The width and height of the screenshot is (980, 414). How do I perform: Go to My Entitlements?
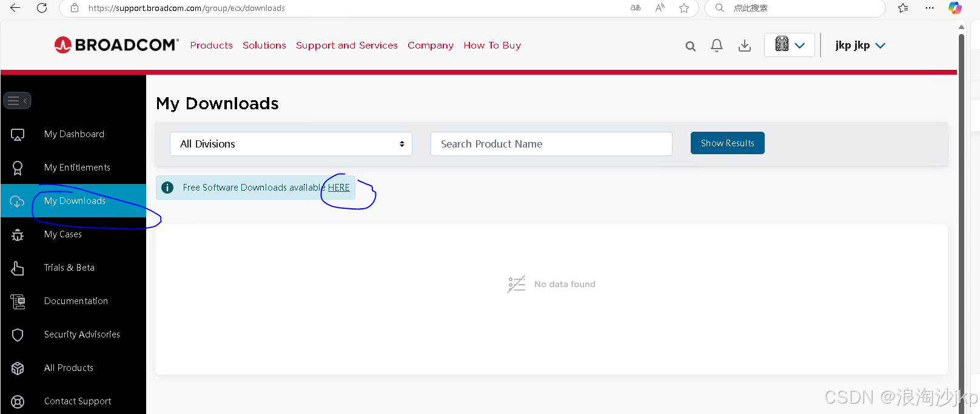(77, 168)
